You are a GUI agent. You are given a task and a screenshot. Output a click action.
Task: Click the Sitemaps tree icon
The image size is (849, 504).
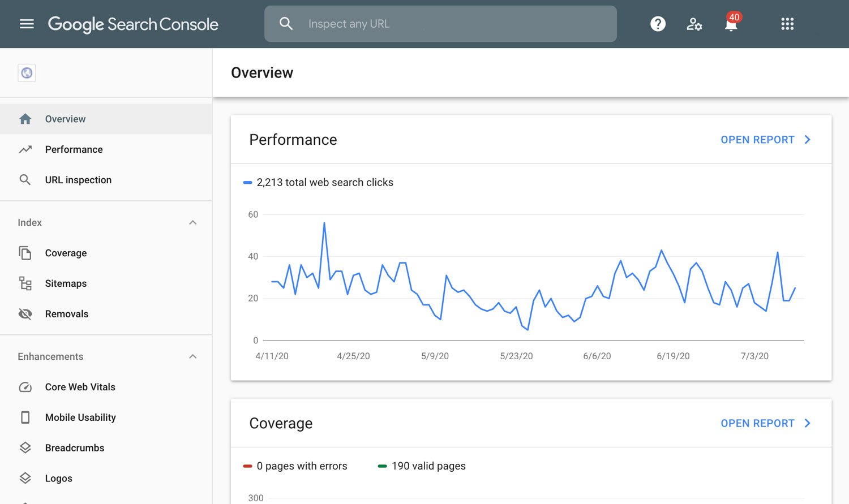(x=25, y=283)
